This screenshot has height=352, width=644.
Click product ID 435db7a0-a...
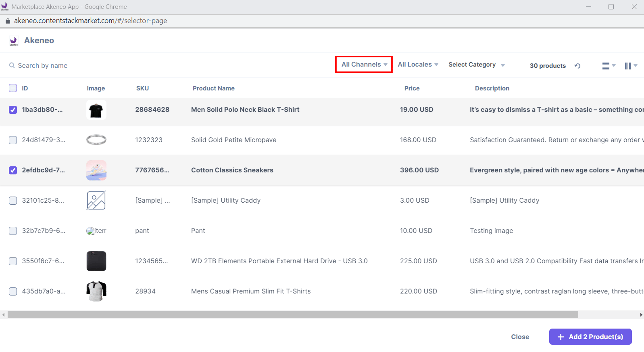coord(44,291)
